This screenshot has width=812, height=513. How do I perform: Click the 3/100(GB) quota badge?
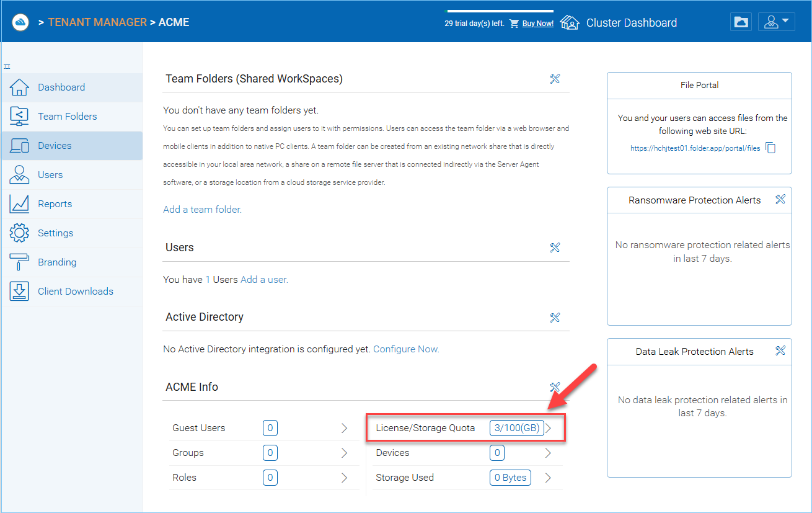[517, 428]
